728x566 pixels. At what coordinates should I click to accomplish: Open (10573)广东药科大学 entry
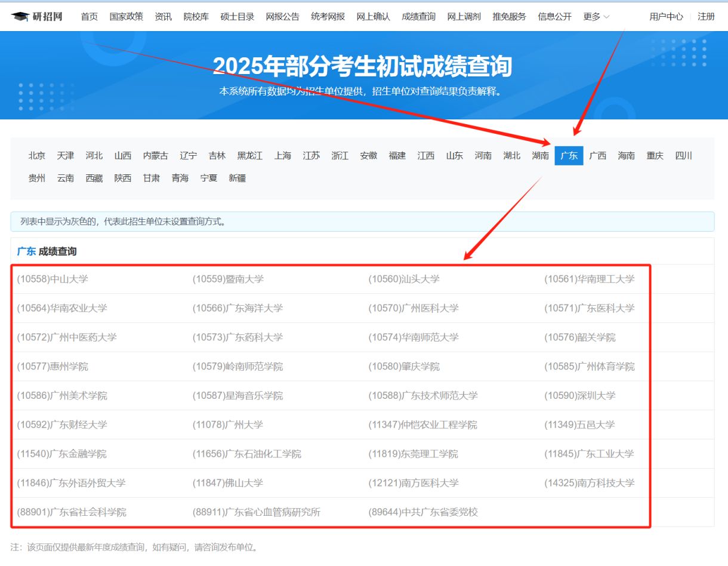pos(237,337)
